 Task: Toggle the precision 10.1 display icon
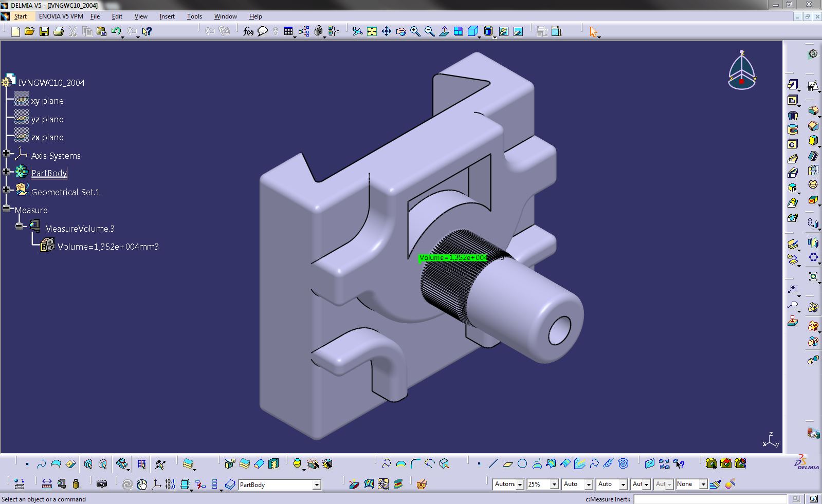[170, 484]
